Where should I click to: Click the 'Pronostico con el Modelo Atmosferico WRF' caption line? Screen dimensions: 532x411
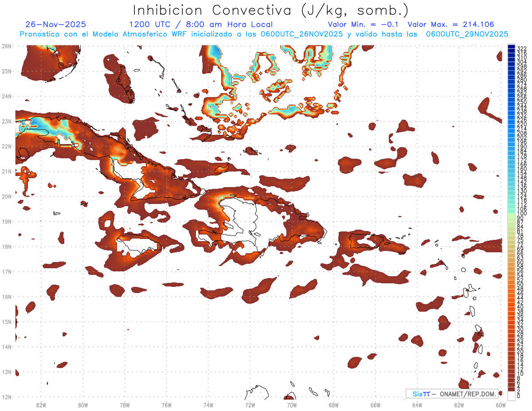[264, 34]
